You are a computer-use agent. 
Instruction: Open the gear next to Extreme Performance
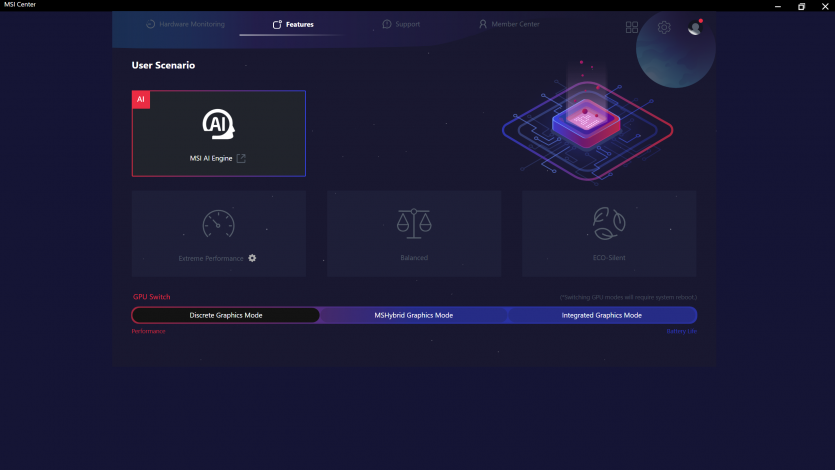point(252,258)
